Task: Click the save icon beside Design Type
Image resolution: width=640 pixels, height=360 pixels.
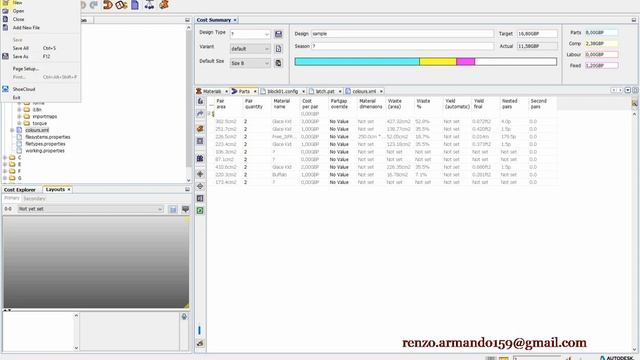Action: tap(278, 34)
